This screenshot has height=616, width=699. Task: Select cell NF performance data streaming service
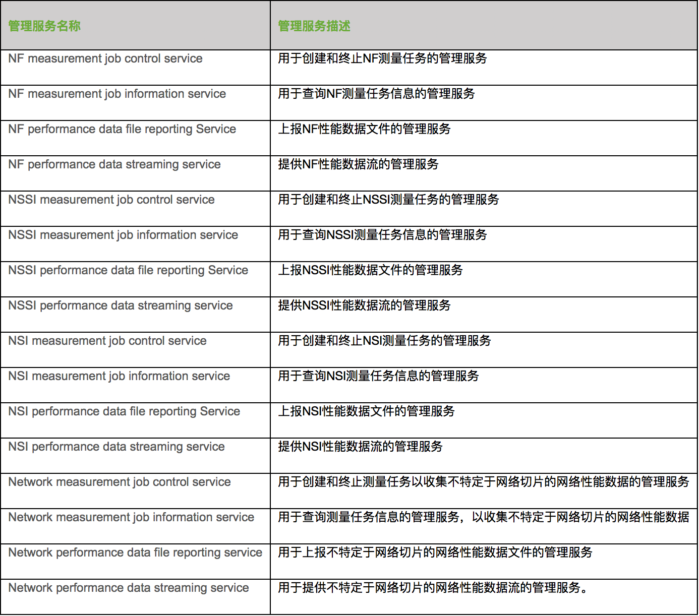(135, 173)
